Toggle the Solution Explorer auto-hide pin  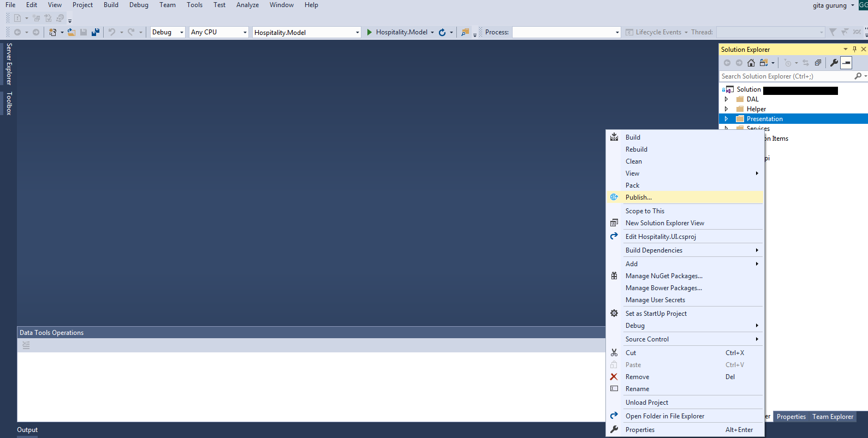click(x=854, y=49)
